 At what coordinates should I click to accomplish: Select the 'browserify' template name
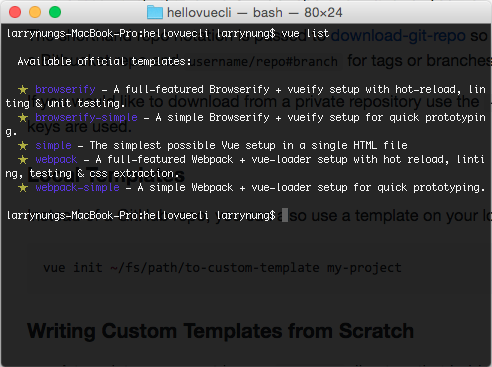point(65,90)
